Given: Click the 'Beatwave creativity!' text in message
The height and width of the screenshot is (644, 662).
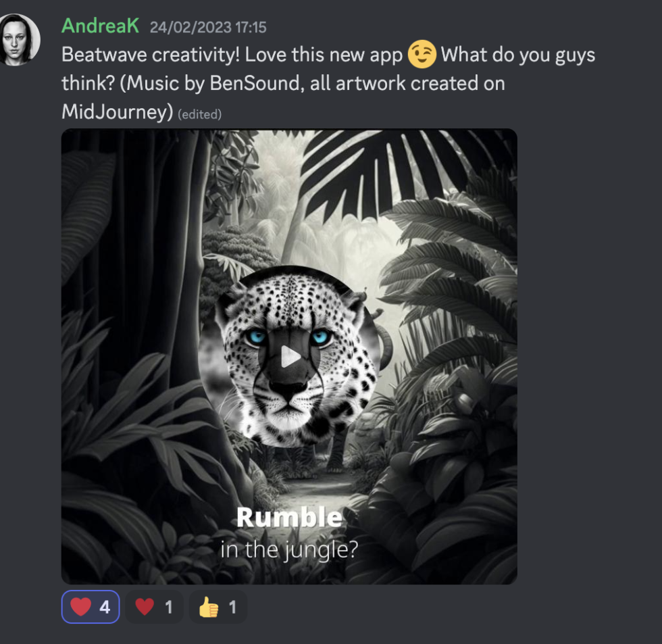Looking at the screenshot, I should coord(151,55).
